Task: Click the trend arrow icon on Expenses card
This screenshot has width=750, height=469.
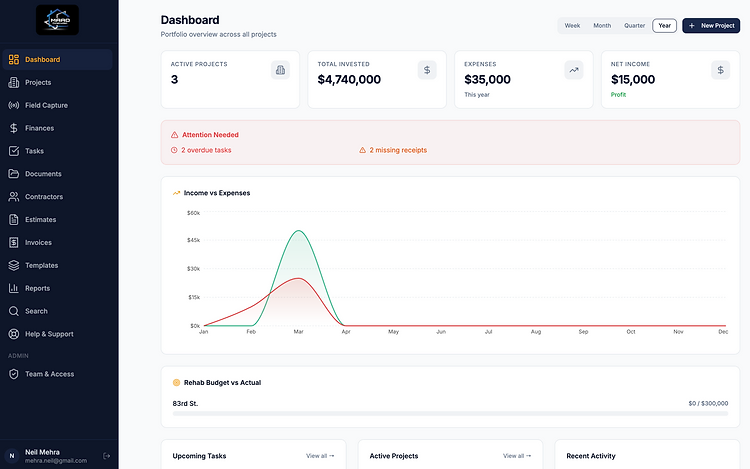Action: (x=574, y=70)
